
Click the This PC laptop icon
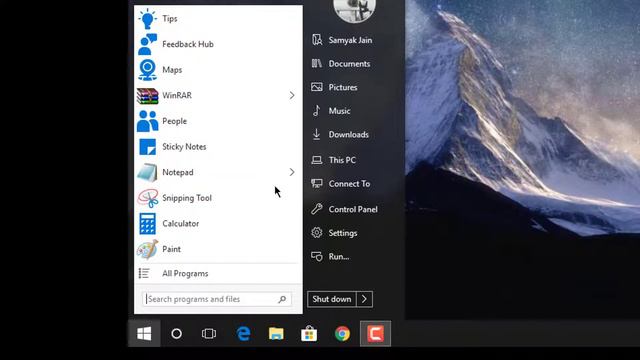(317, 160)
